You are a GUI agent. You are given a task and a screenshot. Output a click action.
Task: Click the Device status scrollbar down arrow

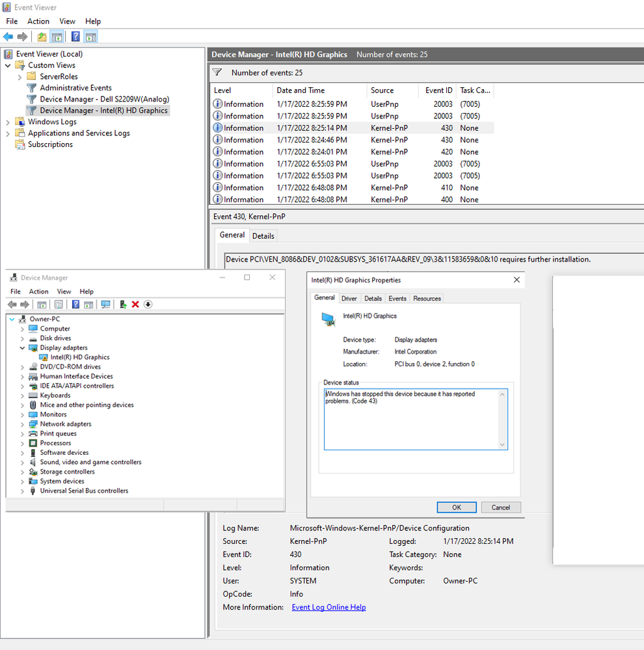502,445
